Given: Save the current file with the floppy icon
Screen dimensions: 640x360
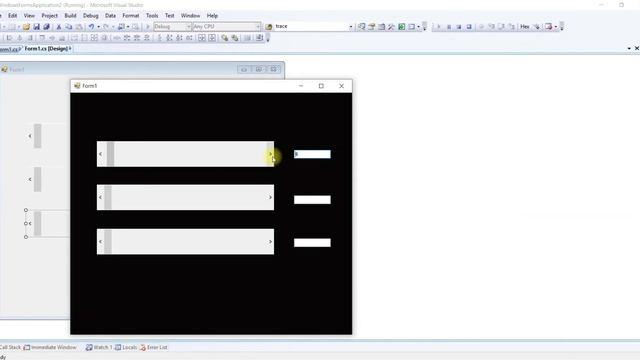Looking at the screenshot, I should pyautogui.click(x=36, y=27).
